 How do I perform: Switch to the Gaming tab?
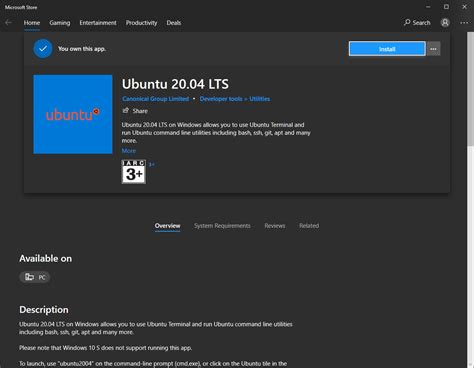60,23
